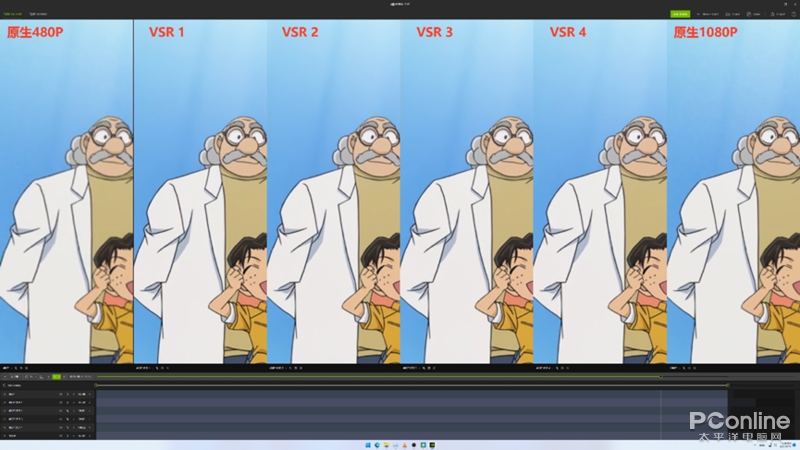Expand the arrow at end of fourth media row

[x=90, y=419]
